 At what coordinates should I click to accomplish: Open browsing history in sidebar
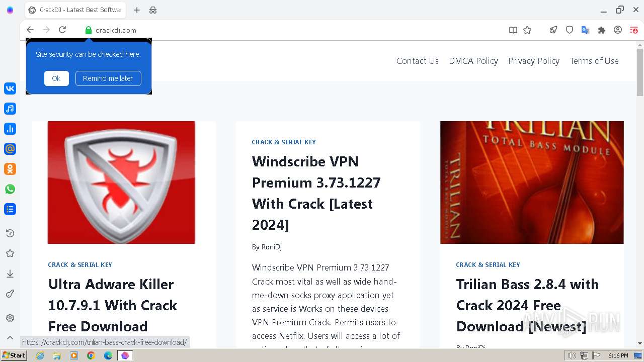pos(10,233)
